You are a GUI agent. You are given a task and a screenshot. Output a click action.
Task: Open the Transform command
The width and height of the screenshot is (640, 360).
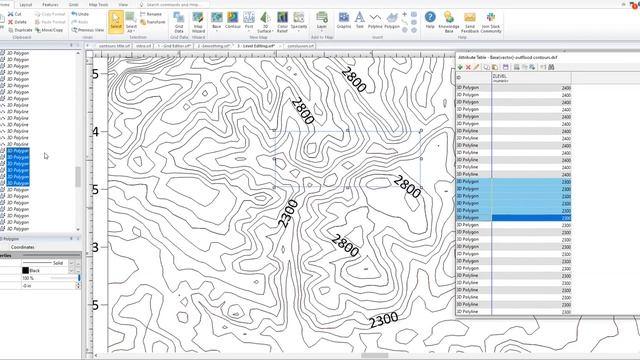pos(153,22)
